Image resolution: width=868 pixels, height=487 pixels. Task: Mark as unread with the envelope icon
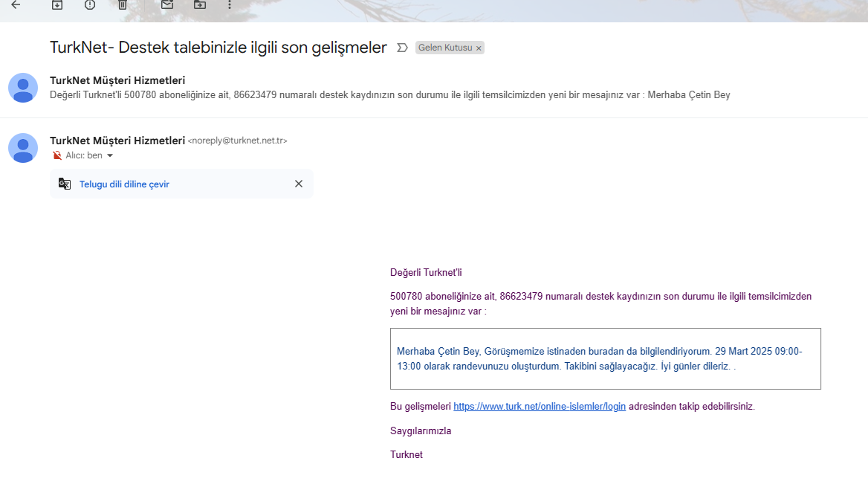tap(167, 5)
